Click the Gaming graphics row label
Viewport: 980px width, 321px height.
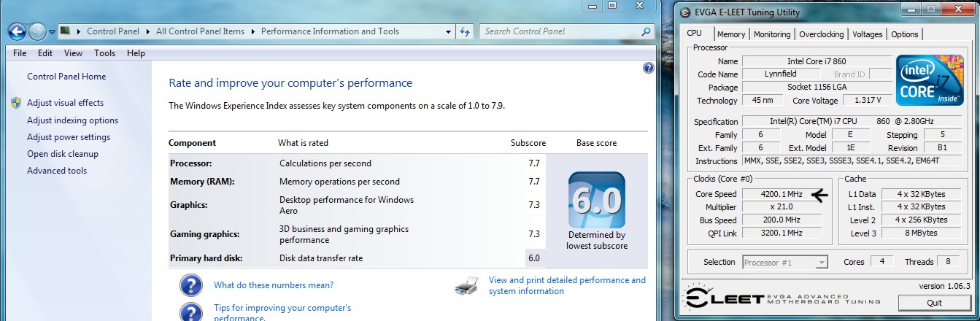[x=205, y=234]
